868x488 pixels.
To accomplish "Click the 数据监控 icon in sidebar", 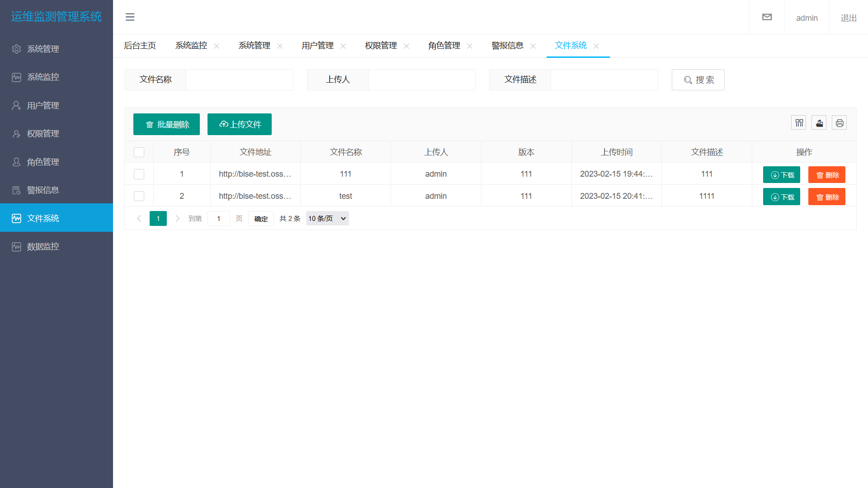I will 16,247.
